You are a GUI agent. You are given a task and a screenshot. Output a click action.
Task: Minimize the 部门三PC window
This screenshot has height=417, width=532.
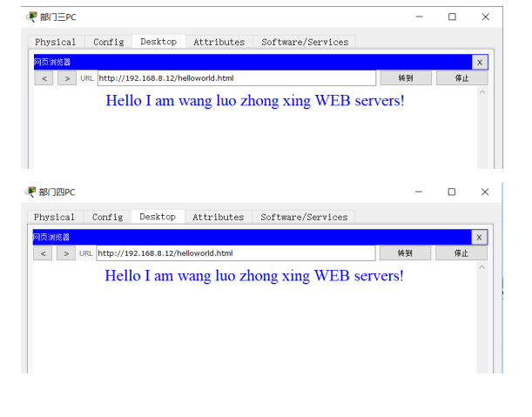[420, 17]
